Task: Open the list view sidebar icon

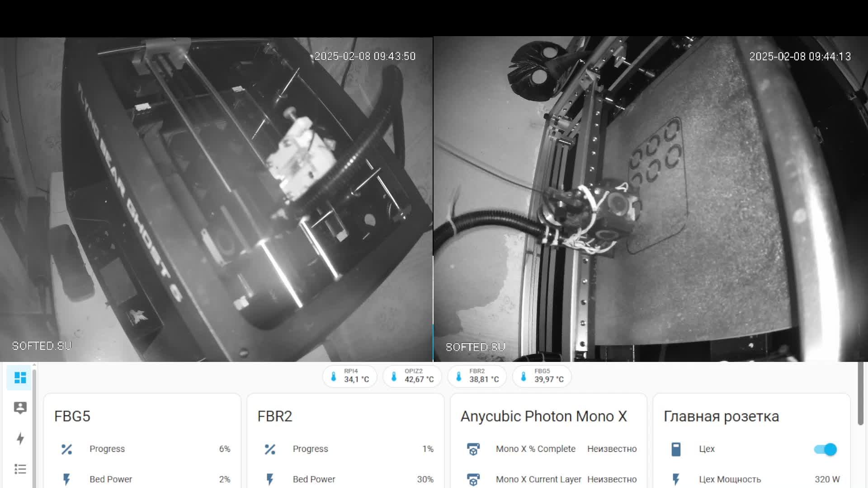Action: pyautogui.click(x=20, y=469)
